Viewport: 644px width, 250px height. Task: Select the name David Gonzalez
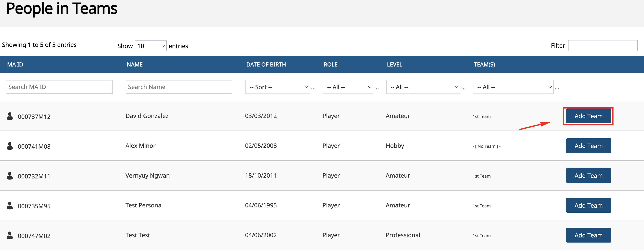coord(147,116)
